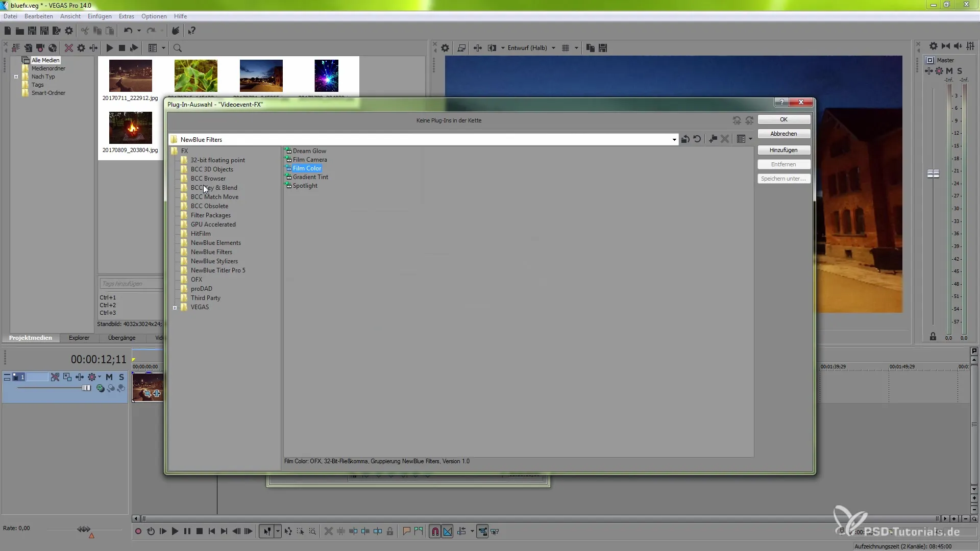Open overlays grid dropdown arrow
This screenshot has height=551, width=980.
pos(576,48)
